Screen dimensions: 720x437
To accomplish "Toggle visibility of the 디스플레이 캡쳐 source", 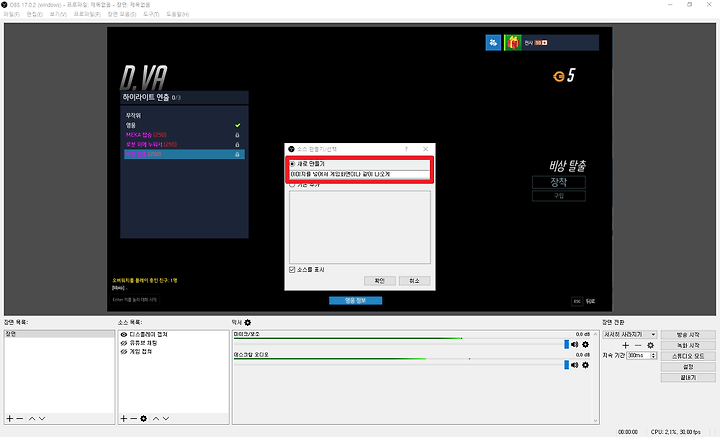I will (124, 335).
